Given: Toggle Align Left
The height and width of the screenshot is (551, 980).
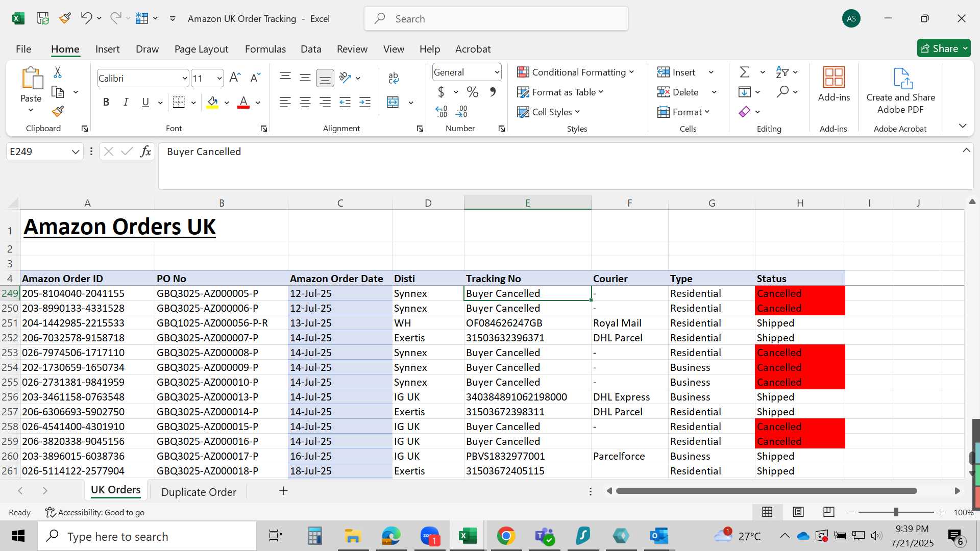Looking at the screenshot, I should 285,103.
